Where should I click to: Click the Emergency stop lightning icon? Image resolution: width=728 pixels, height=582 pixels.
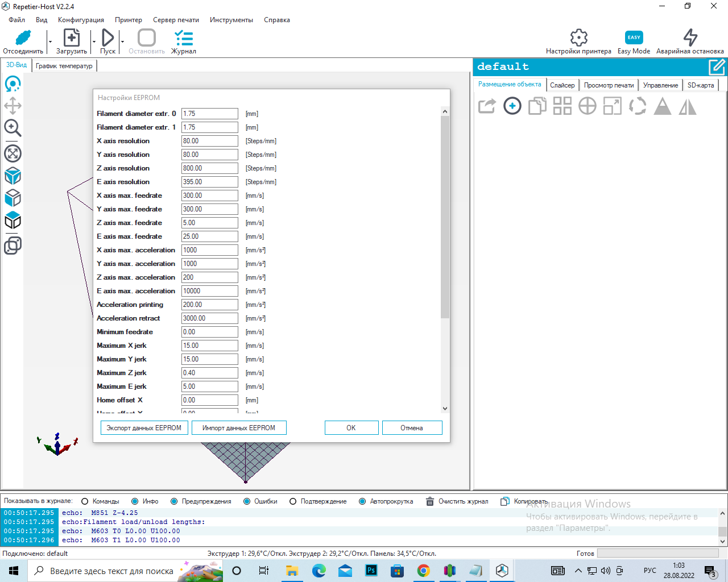(x=690, y=38)
